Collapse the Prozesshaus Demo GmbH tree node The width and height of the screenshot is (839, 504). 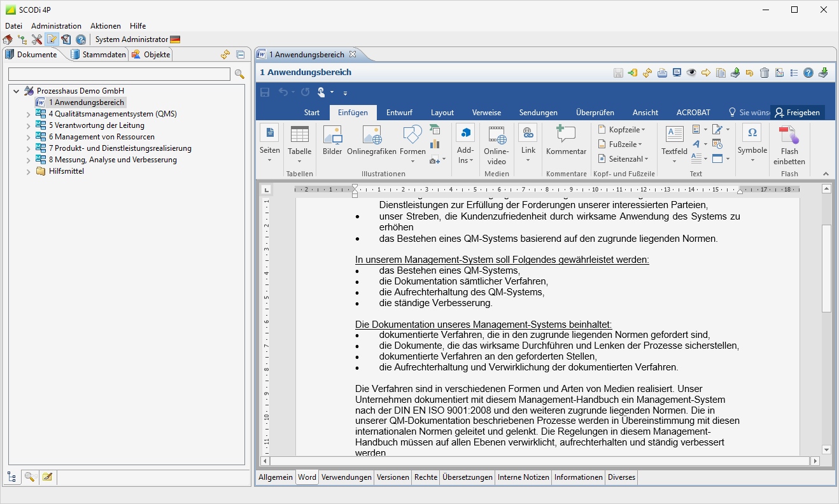pos(17,91)
